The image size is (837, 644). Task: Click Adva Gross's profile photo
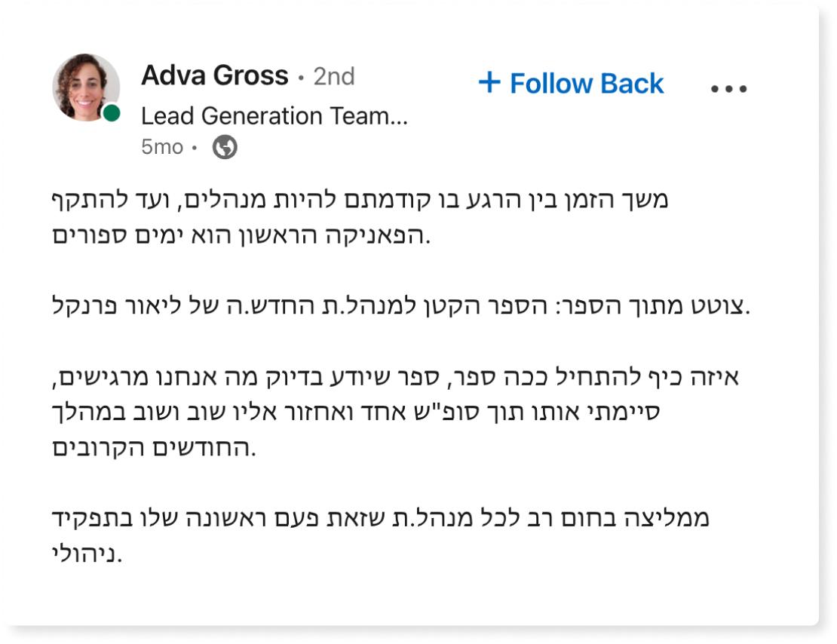point(84,87)
